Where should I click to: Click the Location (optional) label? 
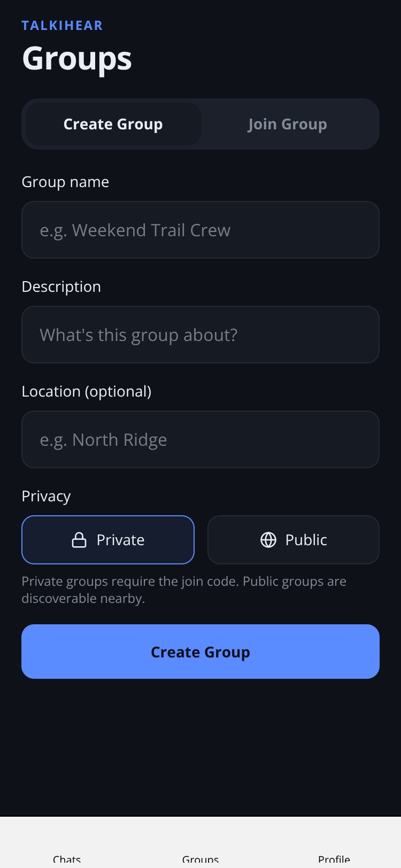(x=87, y=391)
